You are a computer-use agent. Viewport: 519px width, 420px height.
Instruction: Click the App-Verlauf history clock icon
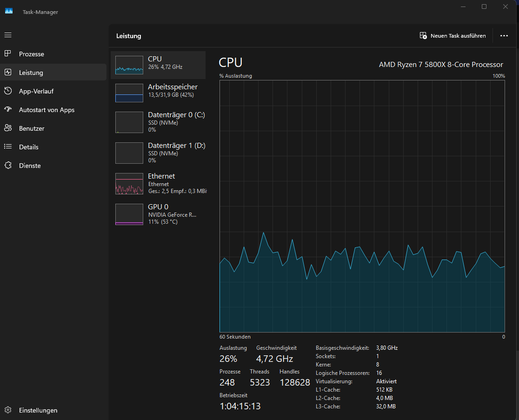8,91
